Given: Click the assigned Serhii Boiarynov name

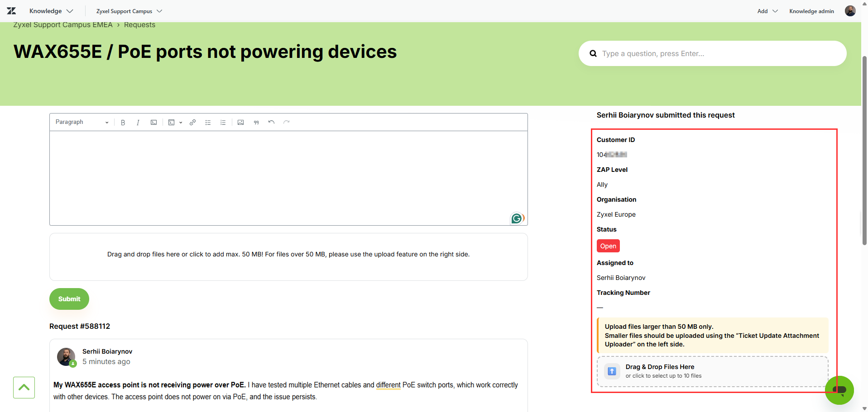Looking at the screenshot, I should (621, 278).
